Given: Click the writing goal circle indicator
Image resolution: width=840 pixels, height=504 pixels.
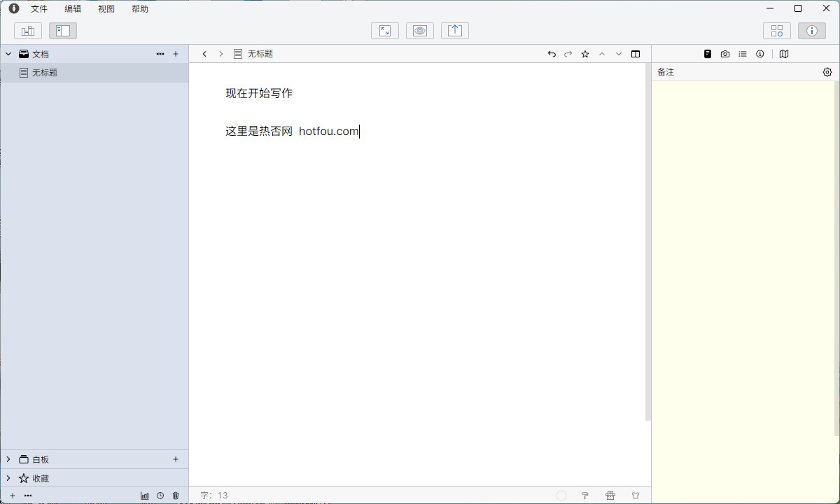Looking at the screenshot, I should (561, 496).
